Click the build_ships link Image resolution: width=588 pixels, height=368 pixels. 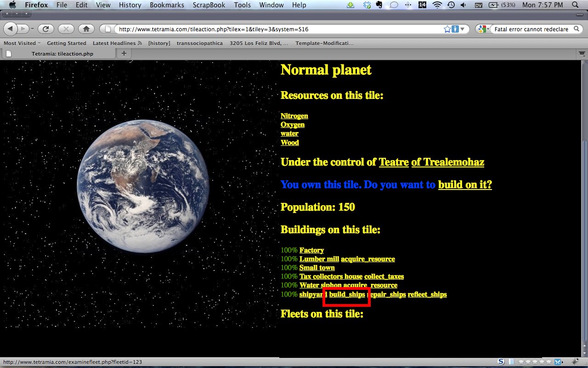coord(347,294)
